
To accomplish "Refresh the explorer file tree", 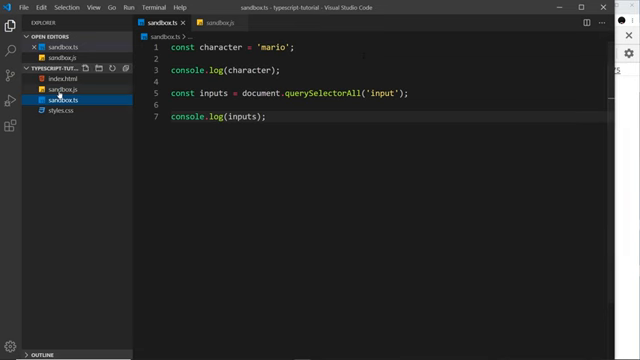I will pyautogui.click(x=112, y=68).
